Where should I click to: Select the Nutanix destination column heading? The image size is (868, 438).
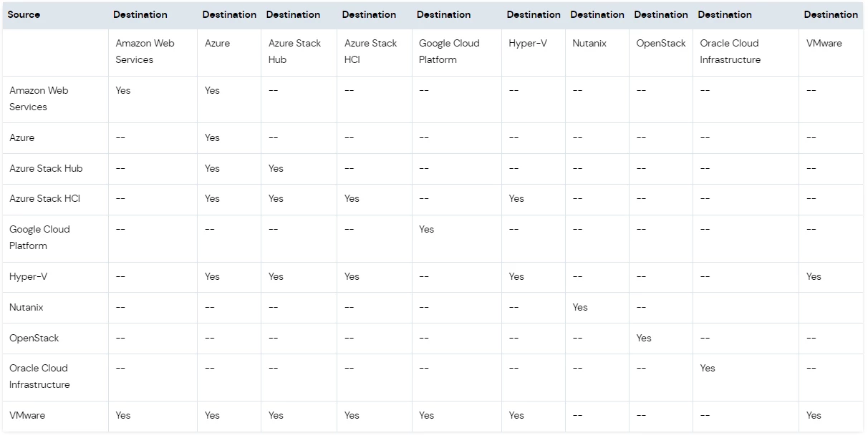pyautogui.click(x=589, y=44)
